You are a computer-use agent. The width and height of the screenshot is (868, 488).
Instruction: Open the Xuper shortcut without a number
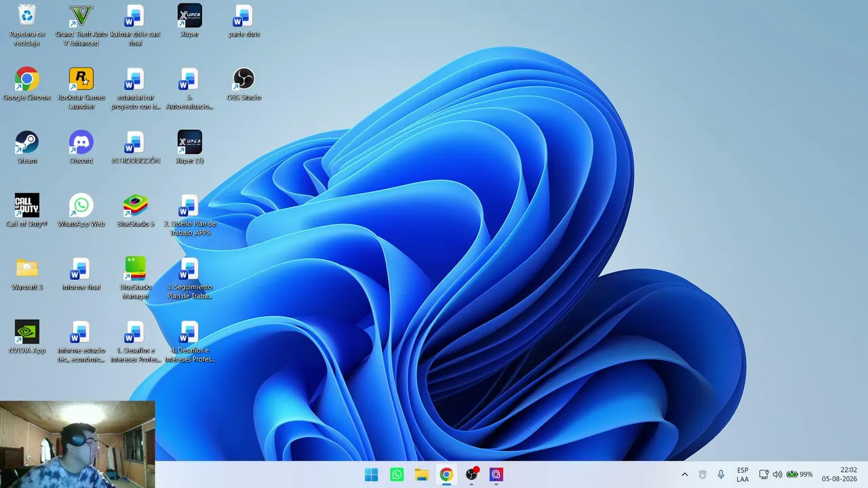190,20
